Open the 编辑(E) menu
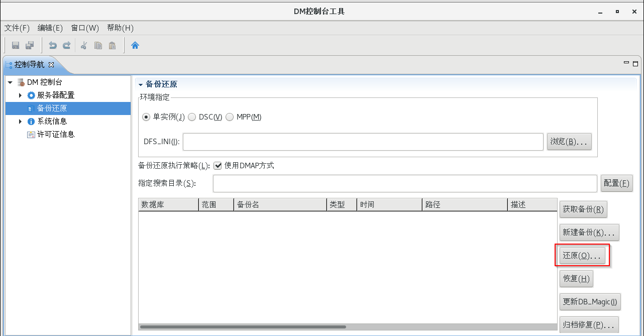Image resolution: width=644 pixels, height=336 pixels. tap(50, 28)
